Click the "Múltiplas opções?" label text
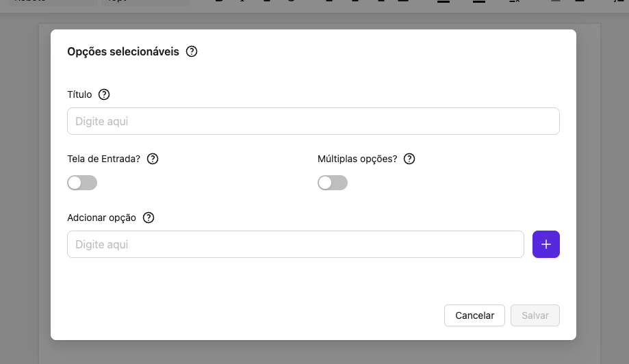This screenshot has height=364, width=629. (x=357, y=159)
